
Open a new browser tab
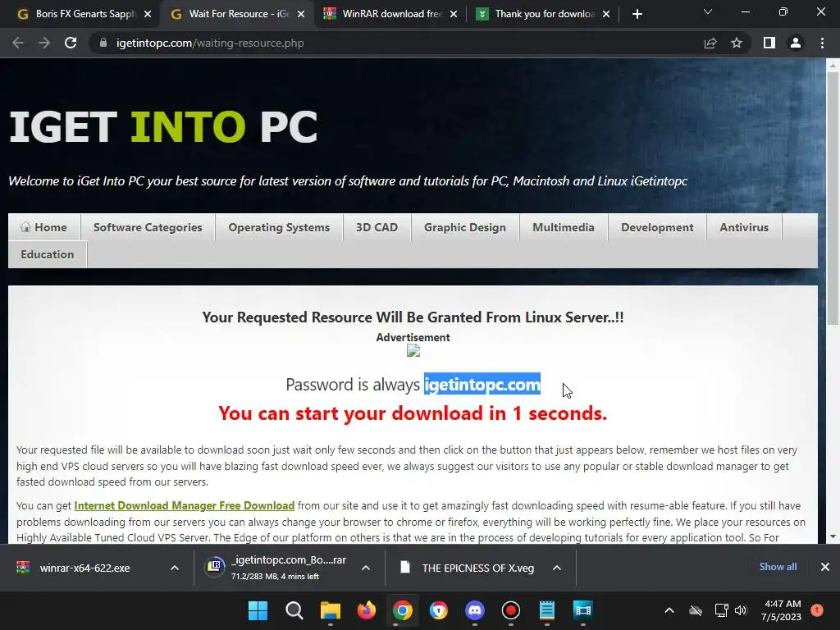pos(637,14)
